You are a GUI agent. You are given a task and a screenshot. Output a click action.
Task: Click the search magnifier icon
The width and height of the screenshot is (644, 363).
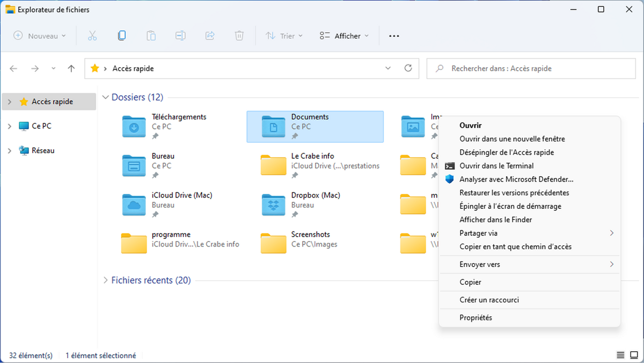point(440,69)
